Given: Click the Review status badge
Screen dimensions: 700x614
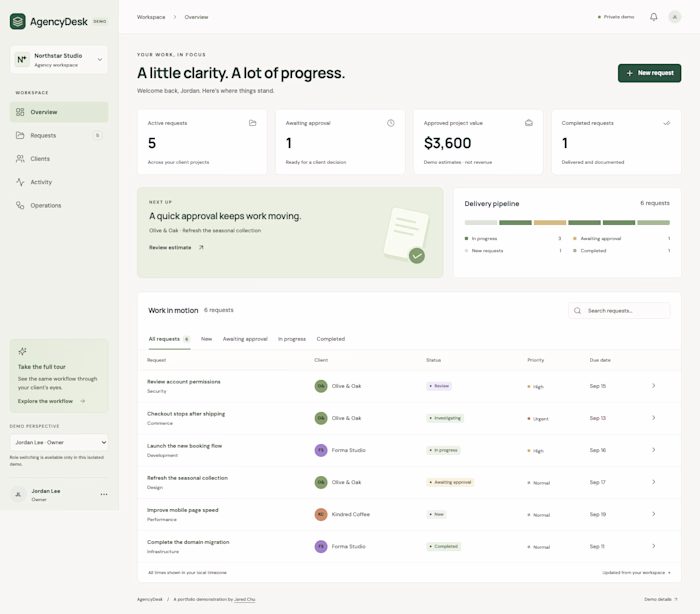Looking at the screenshot, I should point(439,386).
